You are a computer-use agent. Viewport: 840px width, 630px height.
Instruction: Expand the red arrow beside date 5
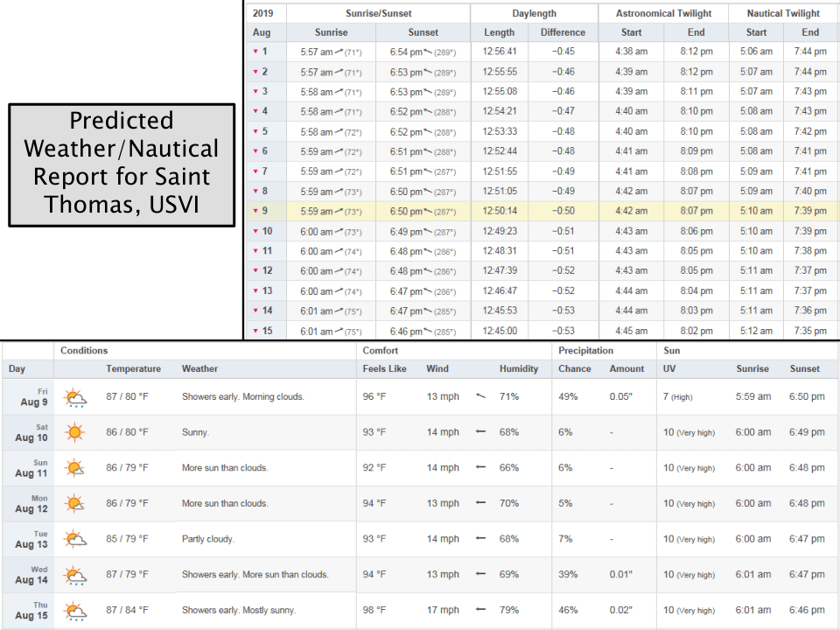(x=255, y=131)
